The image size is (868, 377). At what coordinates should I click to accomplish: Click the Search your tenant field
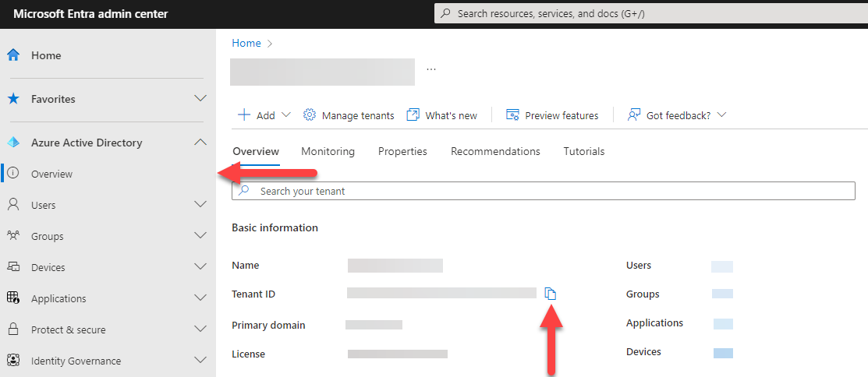[x=546, y=191]
